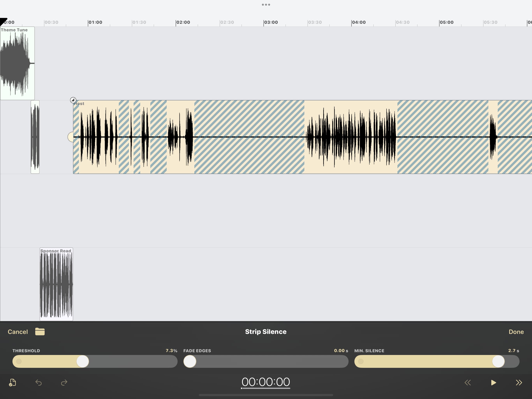This screenshot has height=399, width=532.
Task: Click the Fade Edges slider knob
Action: point(190,361)
